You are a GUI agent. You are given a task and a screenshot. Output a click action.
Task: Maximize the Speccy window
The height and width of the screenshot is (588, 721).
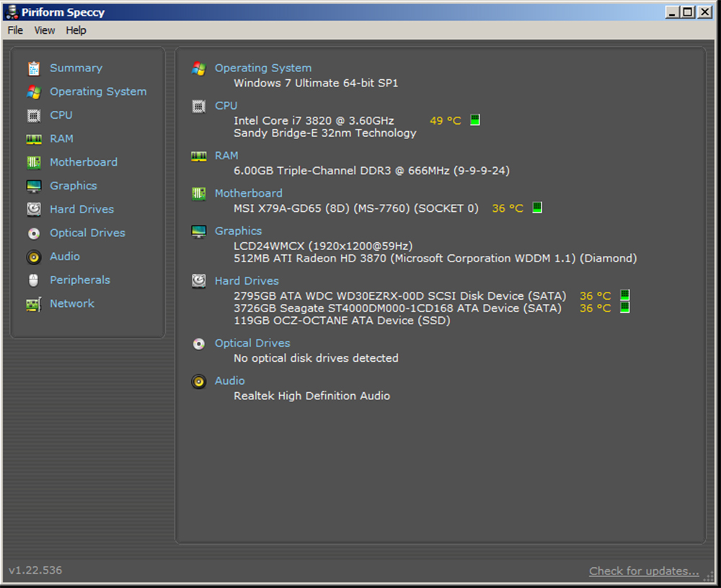pyautogui.click(x=687, y=12)
